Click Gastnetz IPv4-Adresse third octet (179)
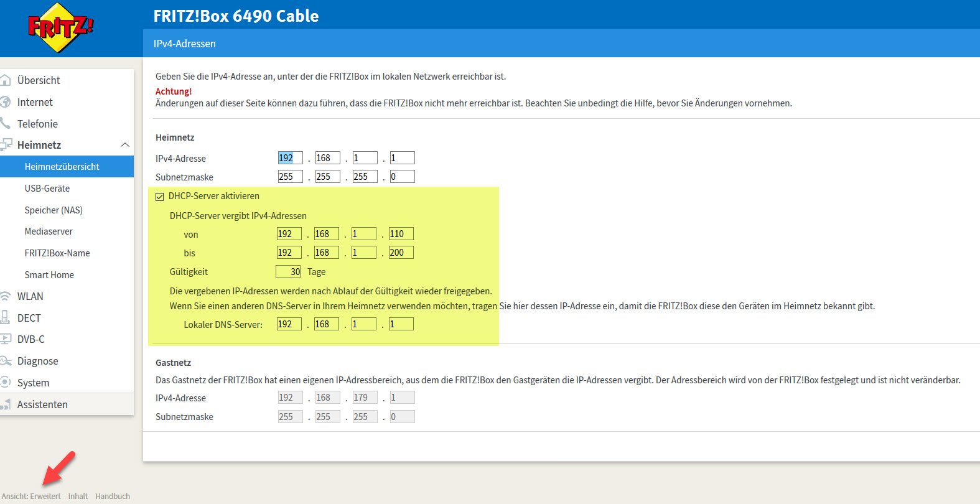 coord(365,398)
